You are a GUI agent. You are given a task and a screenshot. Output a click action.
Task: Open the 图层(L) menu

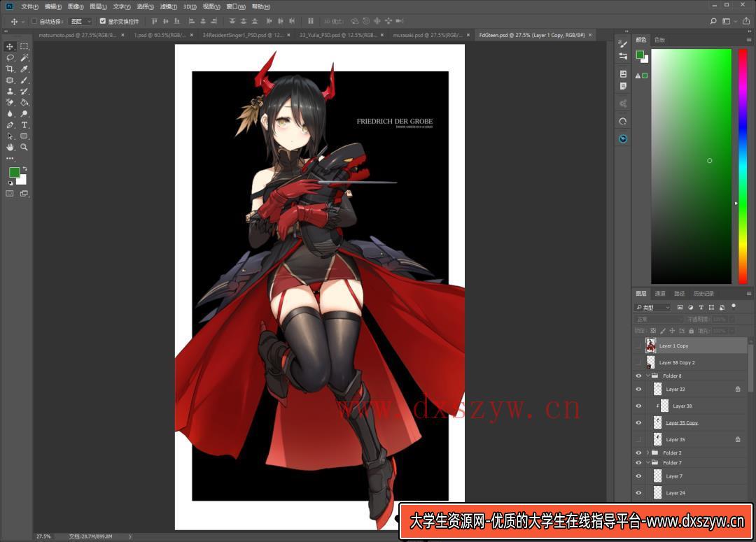coord(99,7)
